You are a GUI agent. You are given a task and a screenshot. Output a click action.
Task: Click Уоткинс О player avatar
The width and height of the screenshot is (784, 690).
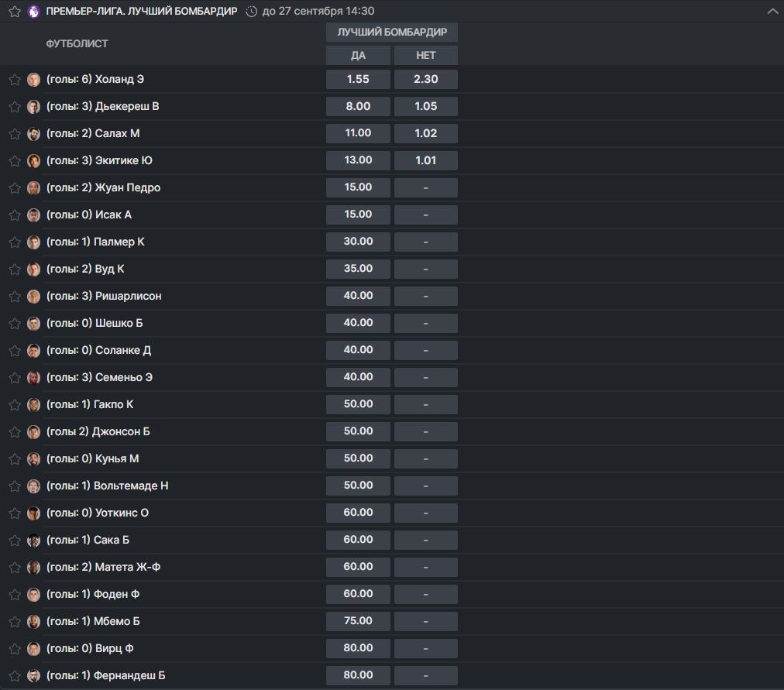click(x=33, y=513)
